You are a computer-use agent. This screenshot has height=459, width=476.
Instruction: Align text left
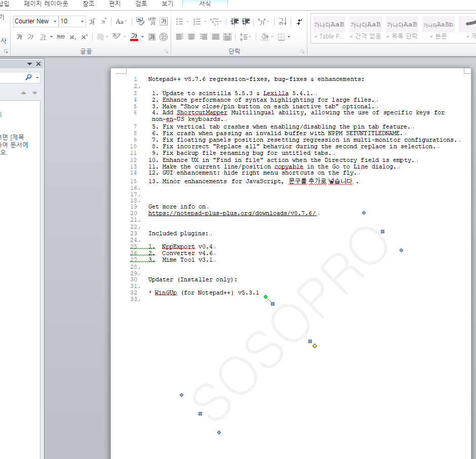click(180, 37)
